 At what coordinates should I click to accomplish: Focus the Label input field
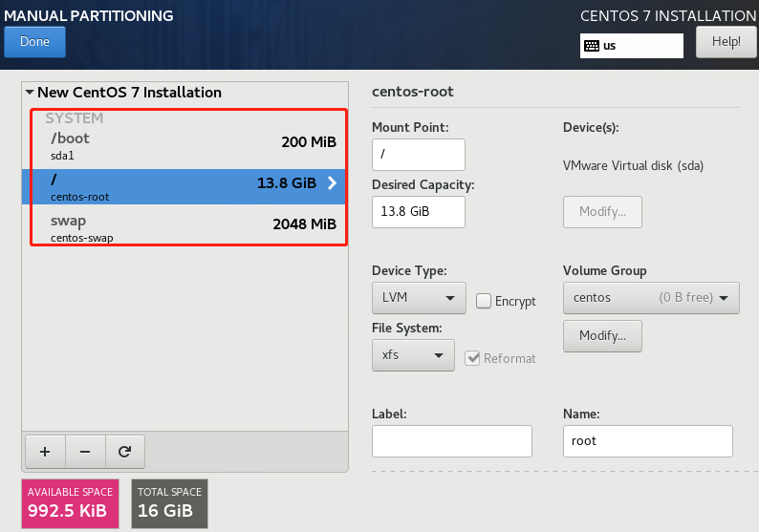(x=452, y=441)
